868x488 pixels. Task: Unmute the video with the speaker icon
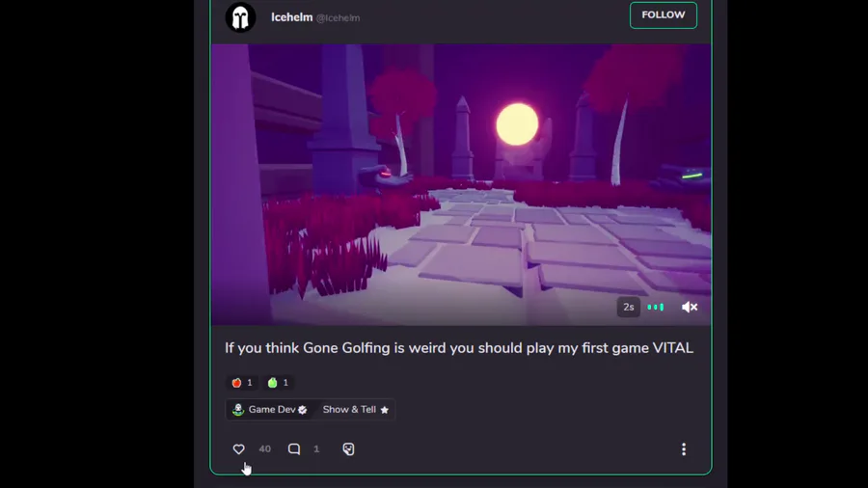click(x=690, y=307)
